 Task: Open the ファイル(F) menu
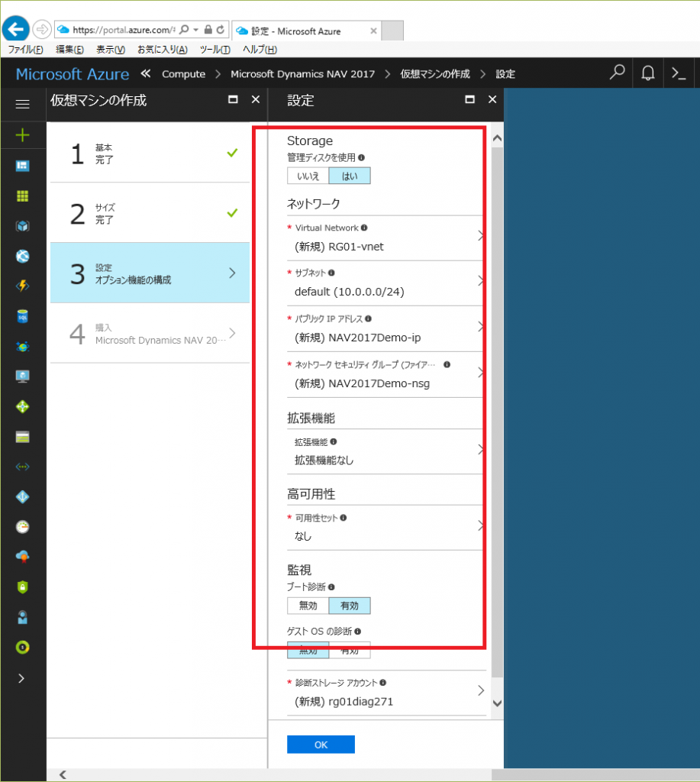coord(25,50)
